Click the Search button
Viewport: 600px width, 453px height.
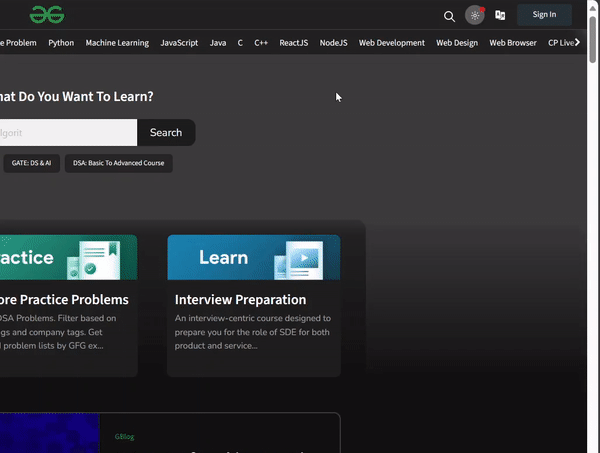166,132
